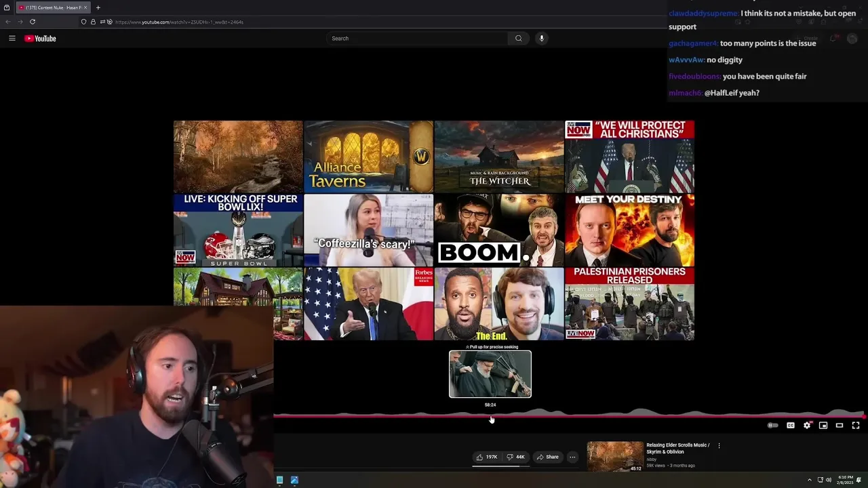Show hidden system tray icons
Image resolution: width=868 pixels, height=488 pixels.
(809, 480)
